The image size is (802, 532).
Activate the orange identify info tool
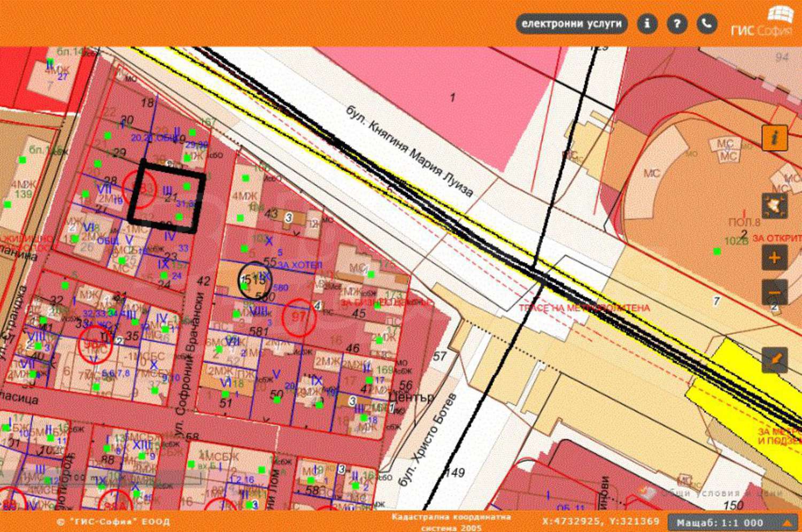774,138
